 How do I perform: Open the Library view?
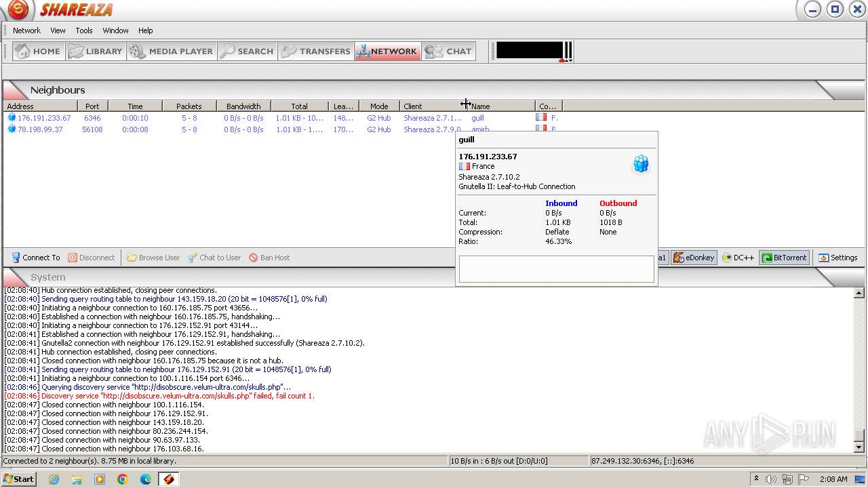click(96, 51)
